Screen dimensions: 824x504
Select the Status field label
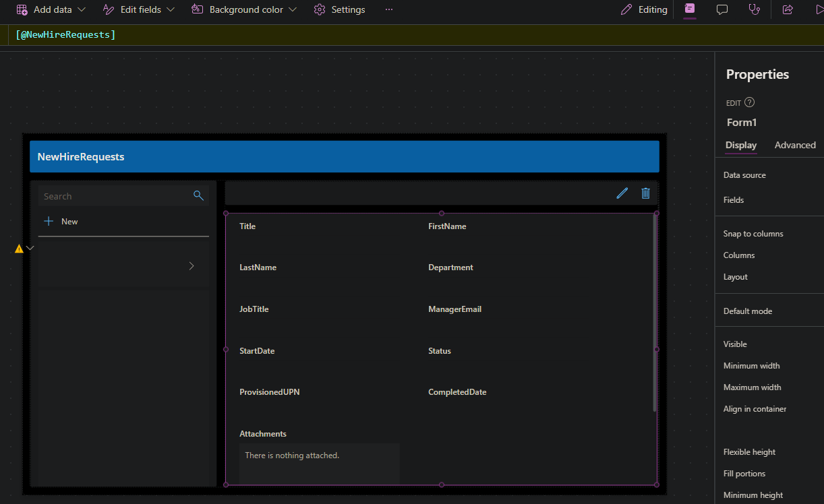pos(440,351)
